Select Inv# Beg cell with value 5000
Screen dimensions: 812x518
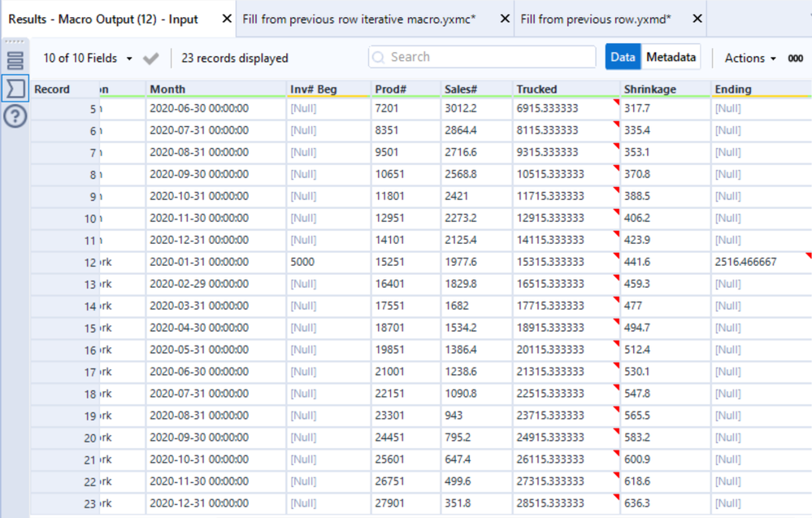pos(328,262)
